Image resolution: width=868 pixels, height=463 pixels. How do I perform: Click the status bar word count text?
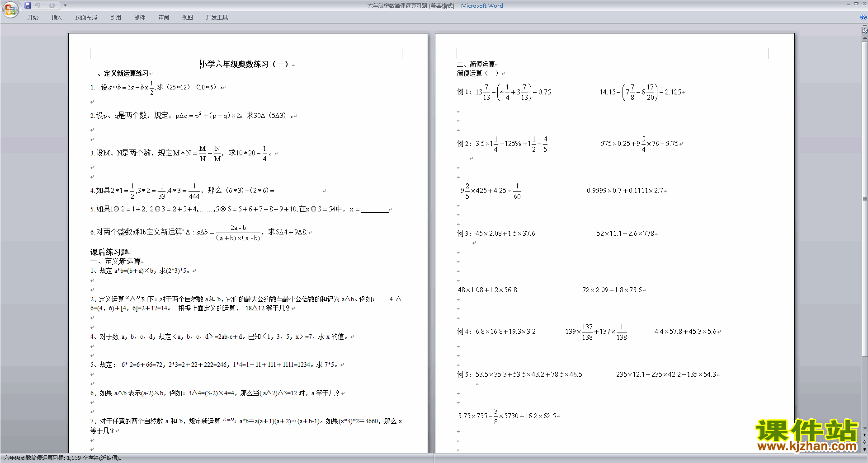(x=62, y=458)
